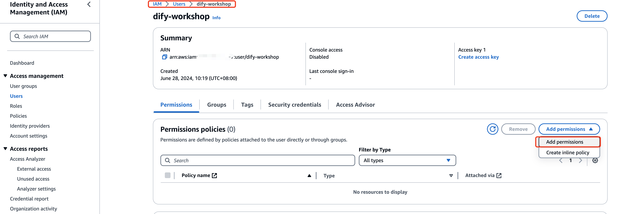This screenshot has width=644, height=214.
Task: Open Attached via external link icon
Action: [499, 176]
